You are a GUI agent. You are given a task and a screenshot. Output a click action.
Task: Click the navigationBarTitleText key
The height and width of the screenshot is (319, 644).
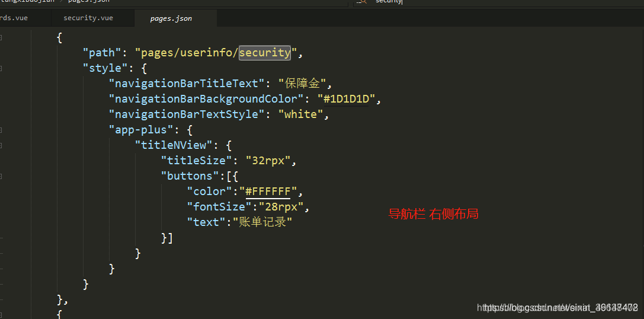185,84
